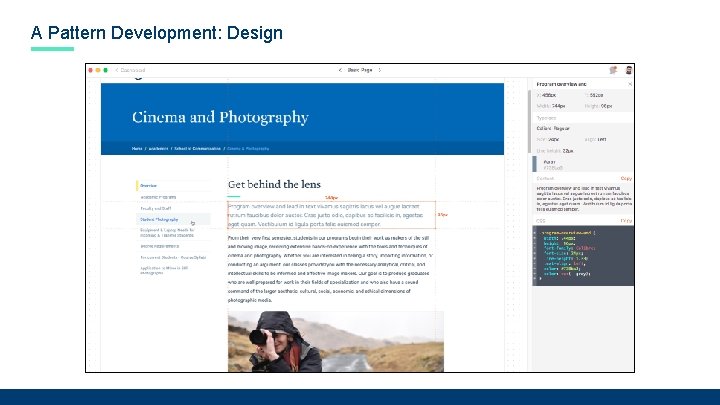Click the macOS green zoom button
720x405 pixels.
click(x=106, y=70)
